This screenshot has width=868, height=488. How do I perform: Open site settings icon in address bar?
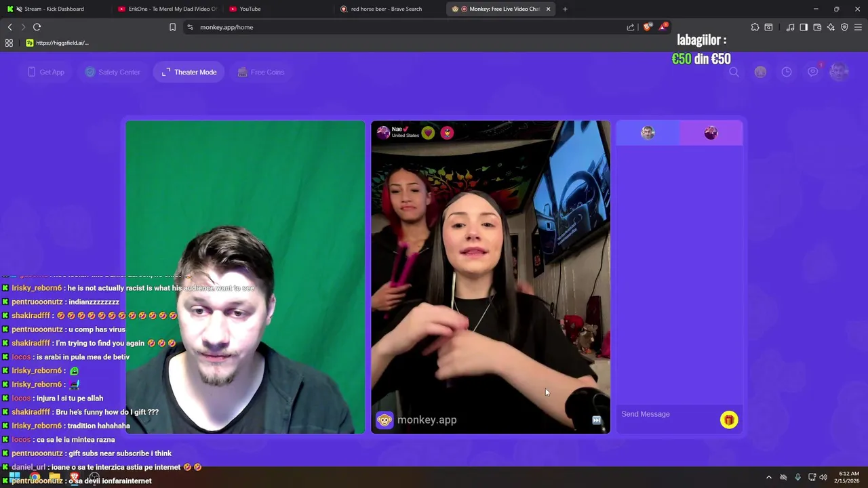[x=190, y=27]
